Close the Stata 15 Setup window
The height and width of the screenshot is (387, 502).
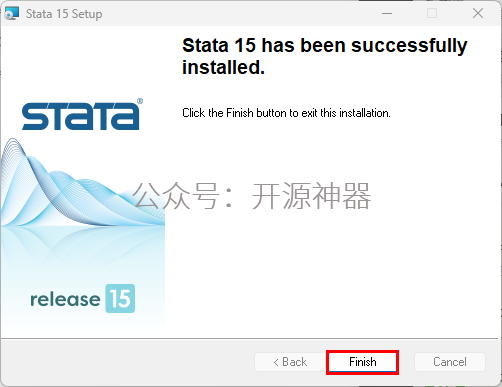(x=478, y=13)
